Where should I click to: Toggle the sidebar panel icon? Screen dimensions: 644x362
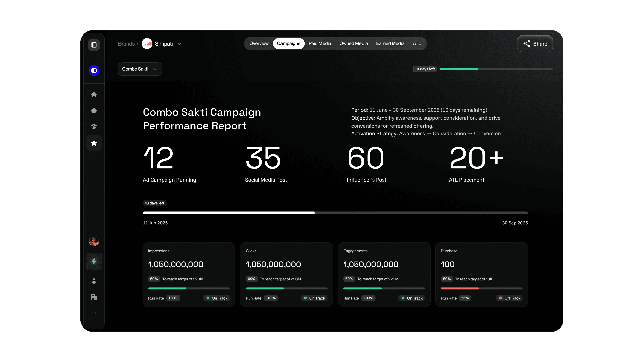click(x=94, y=45)
